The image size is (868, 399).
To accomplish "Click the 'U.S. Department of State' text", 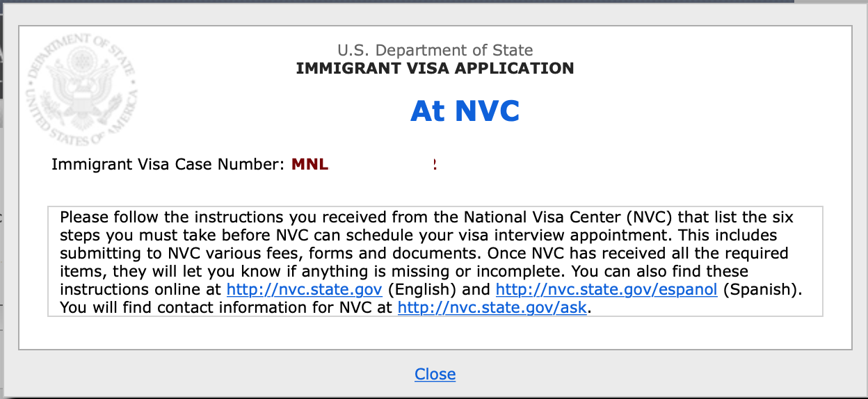I will pyautogui.click(x=435, y=50).
